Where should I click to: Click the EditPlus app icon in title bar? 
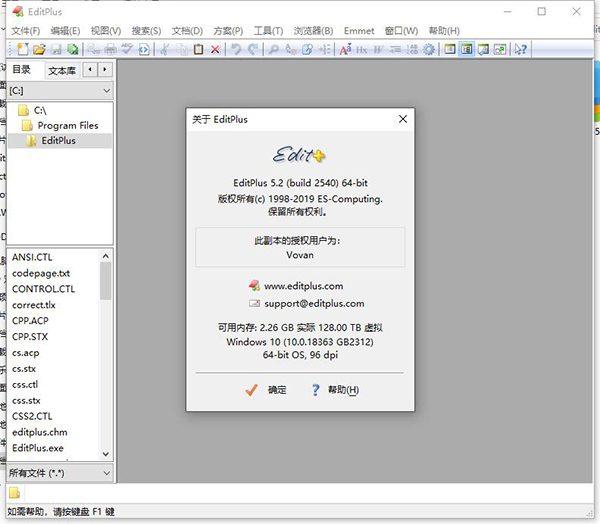[x=18, y=11]
